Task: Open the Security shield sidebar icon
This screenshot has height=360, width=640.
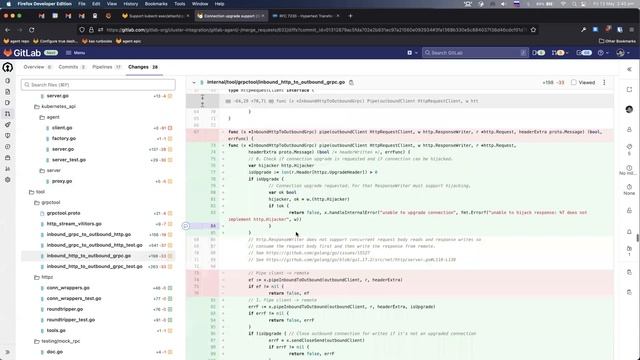Action: coord(8,136)
